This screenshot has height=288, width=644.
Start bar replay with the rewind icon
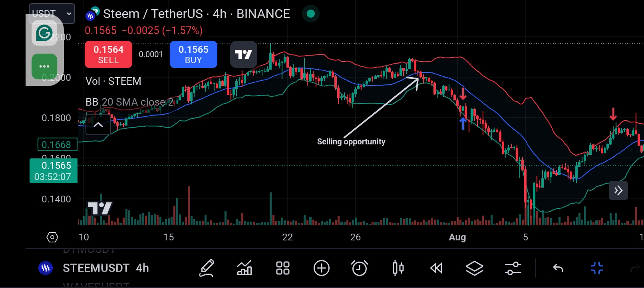click(436, 268)
